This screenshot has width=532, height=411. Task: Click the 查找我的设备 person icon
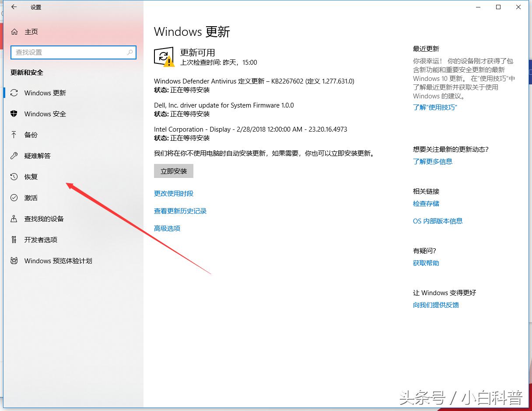tap(14, 219)
